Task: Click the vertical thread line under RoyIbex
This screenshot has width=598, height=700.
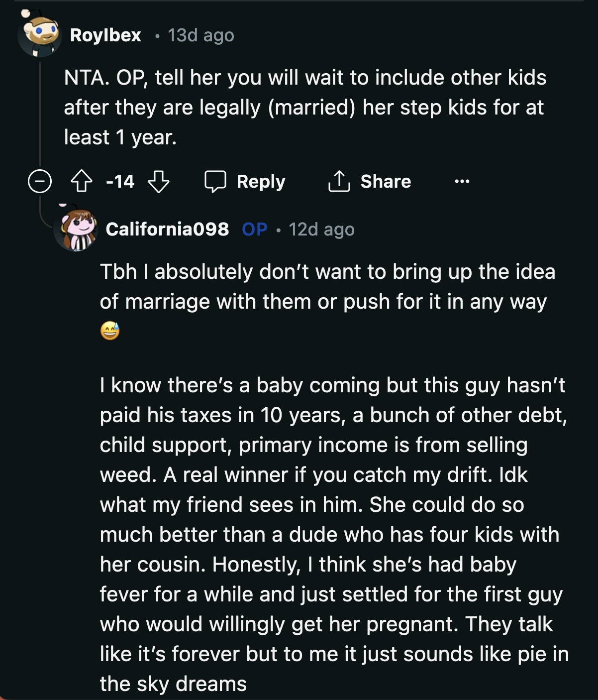Action: 40,115
